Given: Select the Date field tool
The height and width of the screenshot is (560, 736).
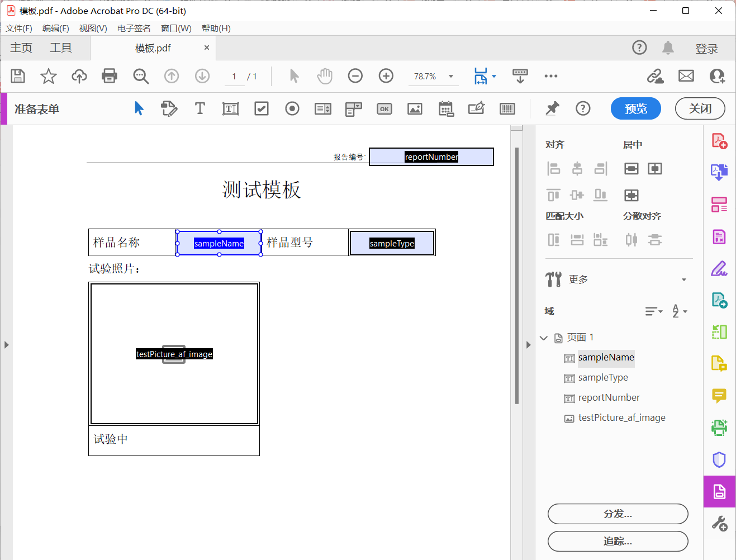Looking at the screenshot, I should pyautogui.click(x=446, y=108).
